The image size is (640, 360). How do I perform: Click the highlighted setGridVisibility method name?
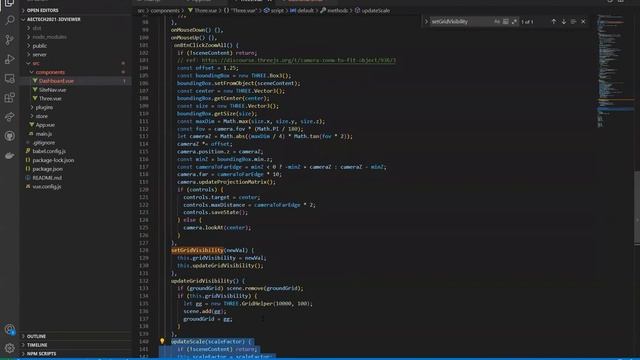[x=197, y=250]
